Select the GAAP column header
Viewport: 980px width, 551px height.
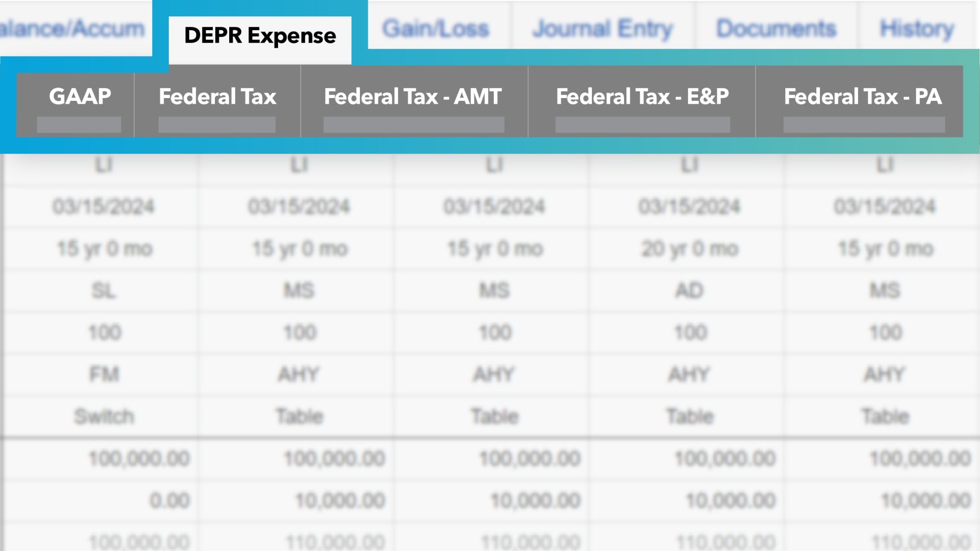[79, 97]
